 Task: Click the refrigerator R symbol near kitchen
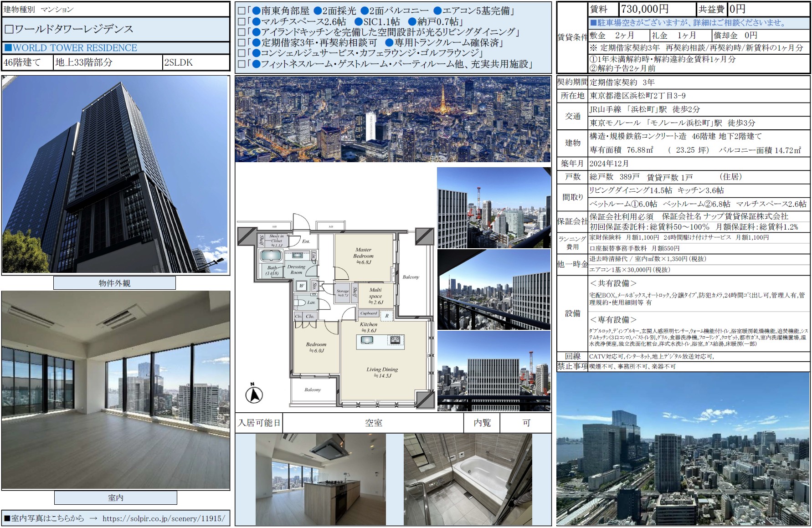tap(387, 315)
